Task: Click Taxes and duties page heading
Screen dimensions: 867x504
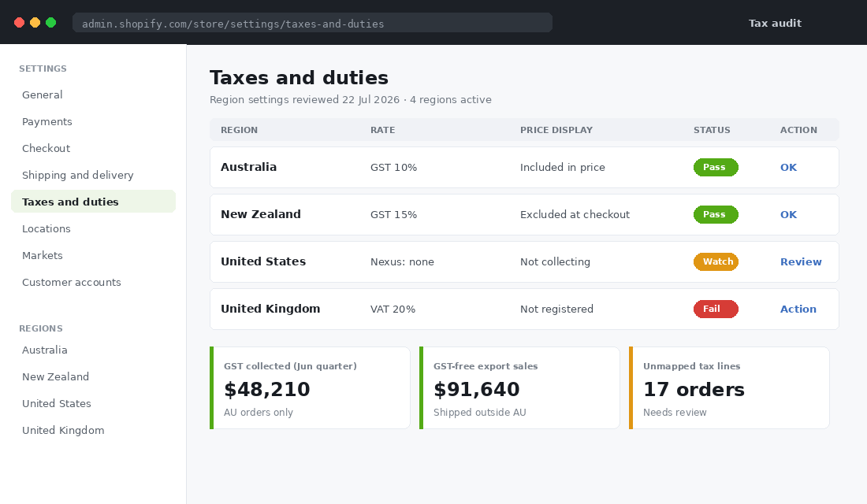Action: pyautogui.click(x=300, y=78)
